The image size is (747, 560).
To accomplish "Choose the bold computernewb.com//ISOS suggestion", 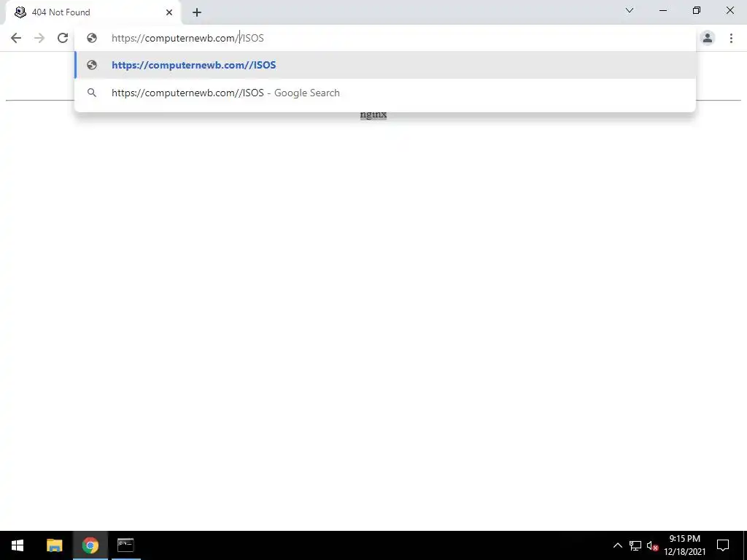I will [385, 65].
